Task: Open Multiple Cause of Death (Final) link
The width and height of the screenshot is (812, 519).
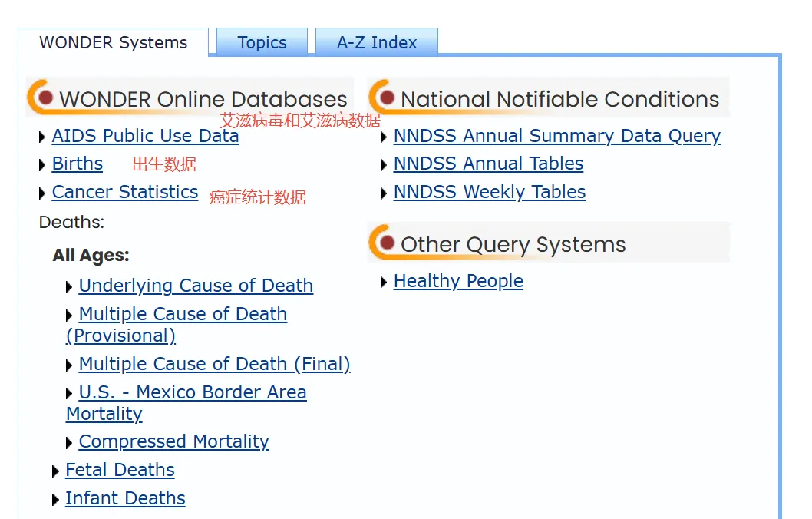Action: point(214,364)
